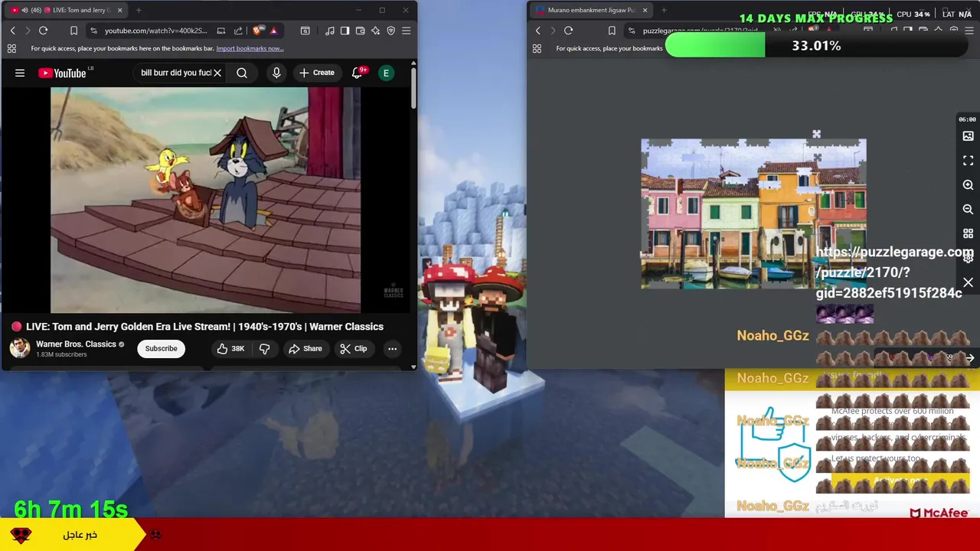This screenshot has width=980, height=551.
Task: Click the Tom and Jerry video player
Action: point(205,200)
